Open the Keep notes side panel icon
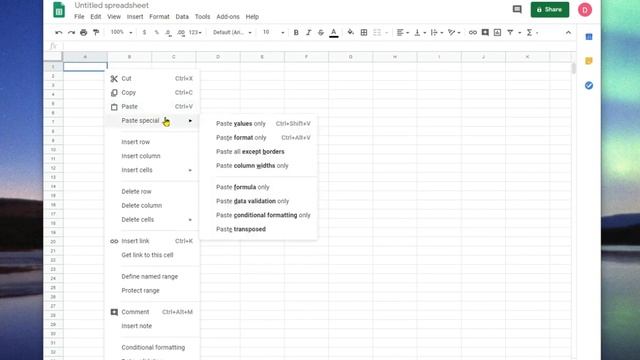 589,61
